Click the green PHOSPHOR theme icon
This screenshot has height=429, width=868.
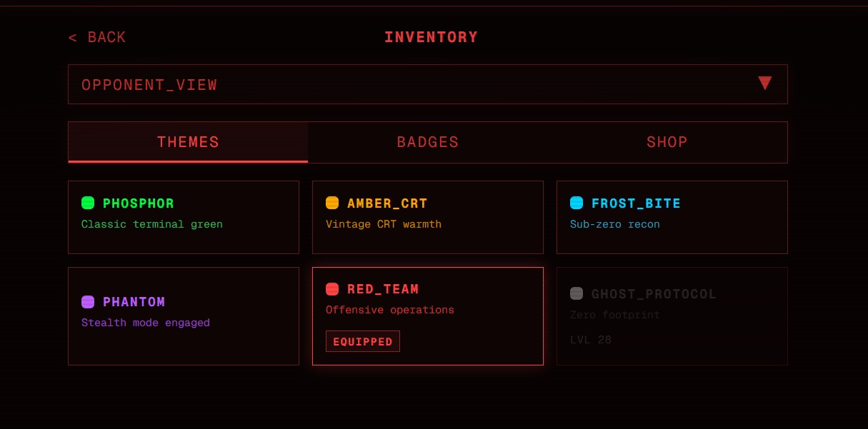88,203
